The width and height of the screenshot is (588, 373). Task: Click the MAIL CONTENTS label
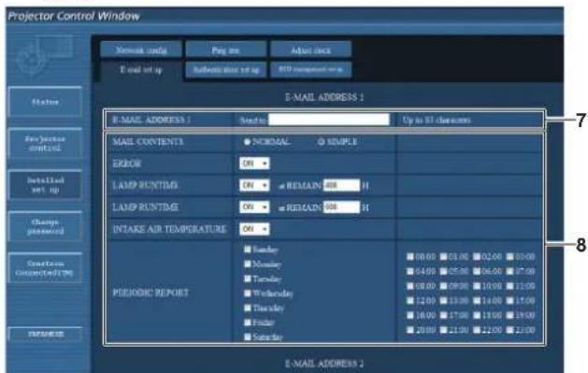point(148,142)
